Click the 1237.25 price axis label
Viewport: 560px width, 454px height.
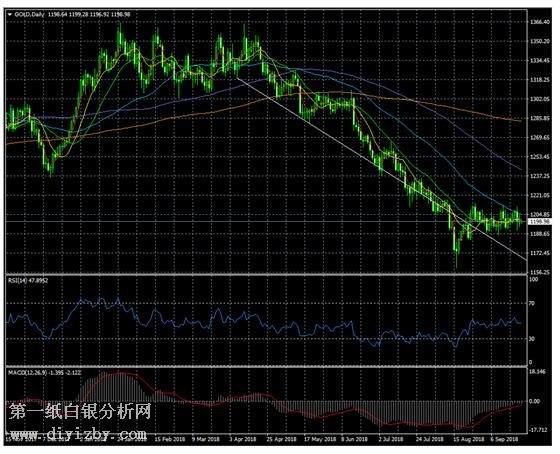(540, 176)
